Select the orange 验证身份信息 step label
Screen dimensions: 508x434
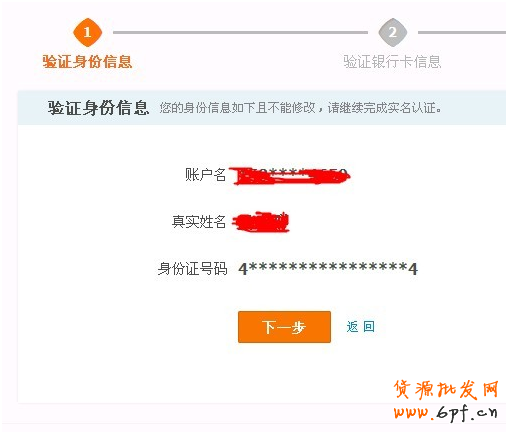[87, 62]
